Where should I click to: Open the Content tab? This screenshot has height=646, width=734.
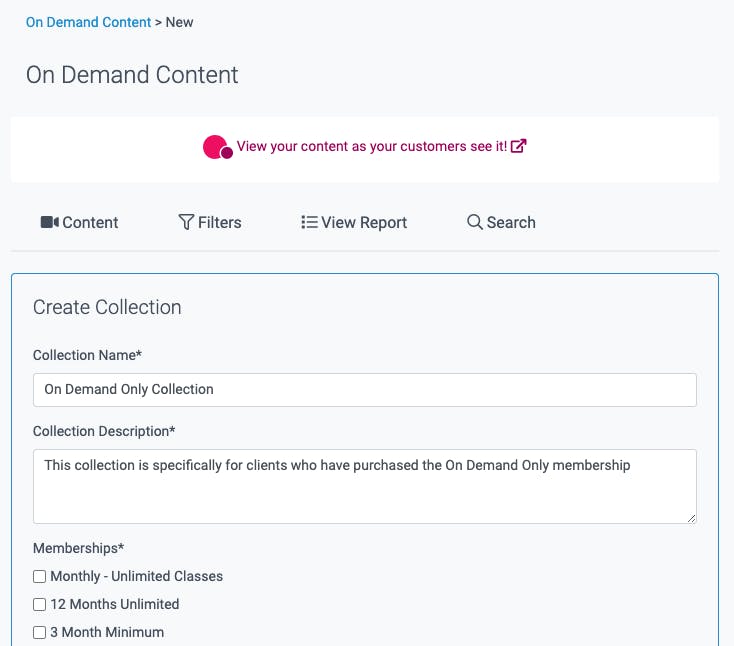tap(80, 222)
